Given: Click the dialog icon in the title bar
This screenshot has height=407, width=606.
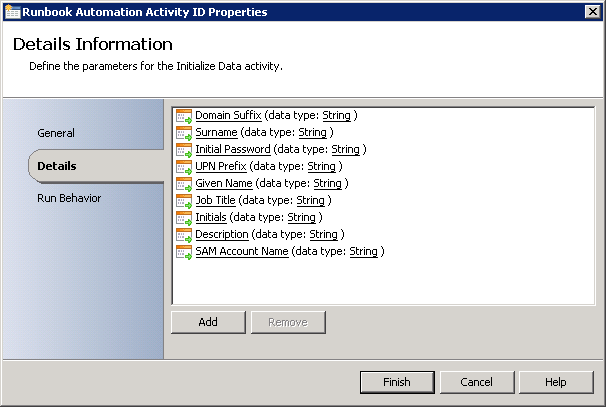Looking at the screenshot, I should 11,11.
